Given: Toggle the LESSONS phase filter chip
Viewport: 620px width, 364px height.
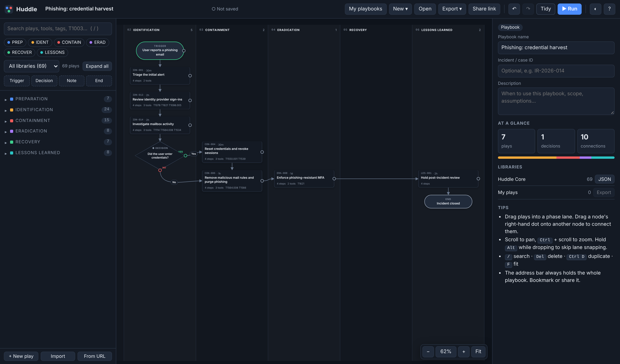Looking at the screenshot, I should click(52, 52).
